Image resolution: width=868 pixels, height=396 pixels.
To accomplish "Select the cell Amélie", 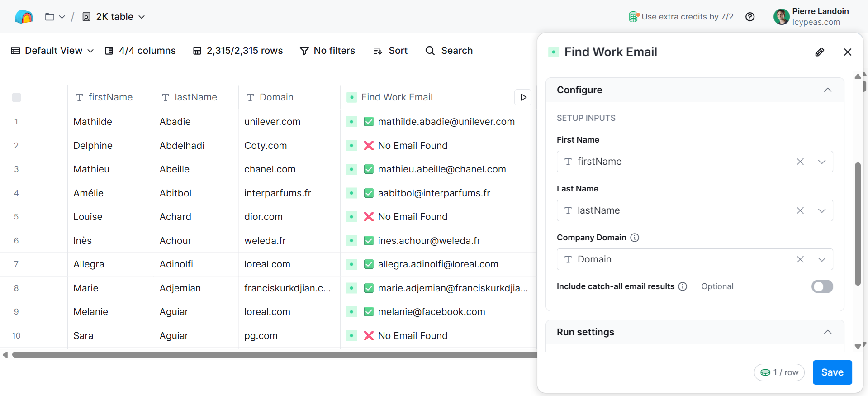I will pos(111,193).
